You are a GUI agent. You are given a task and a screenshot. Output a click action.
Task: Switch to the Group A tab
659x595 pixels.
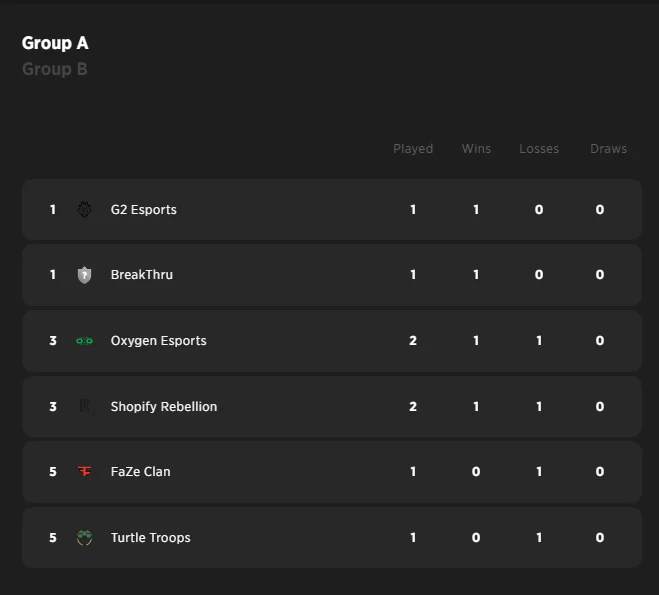click(x=55, y=43)
